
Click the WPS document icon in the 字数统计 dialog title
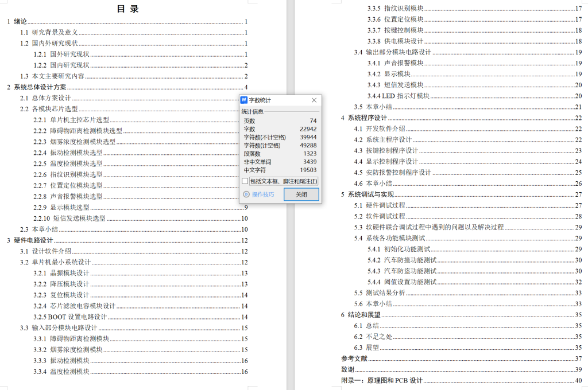click(245, 100)
